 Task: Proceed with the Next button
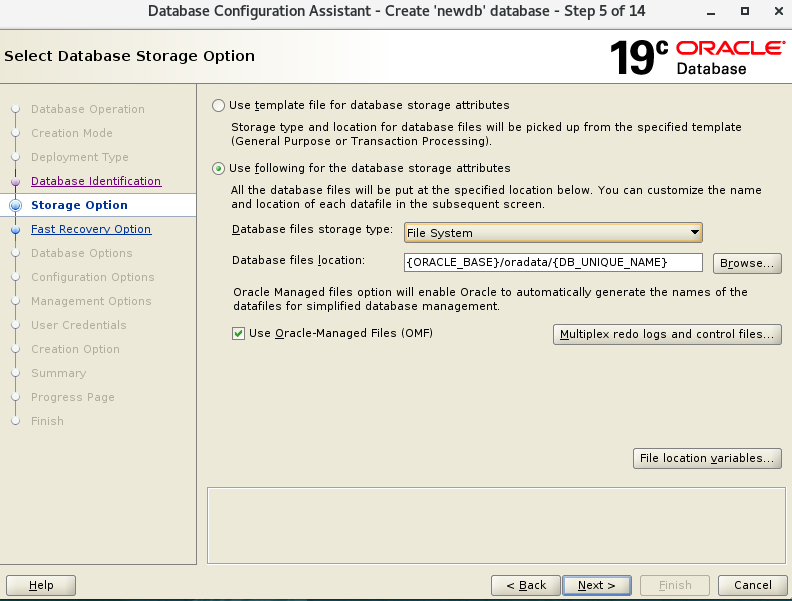click(597, 585)
